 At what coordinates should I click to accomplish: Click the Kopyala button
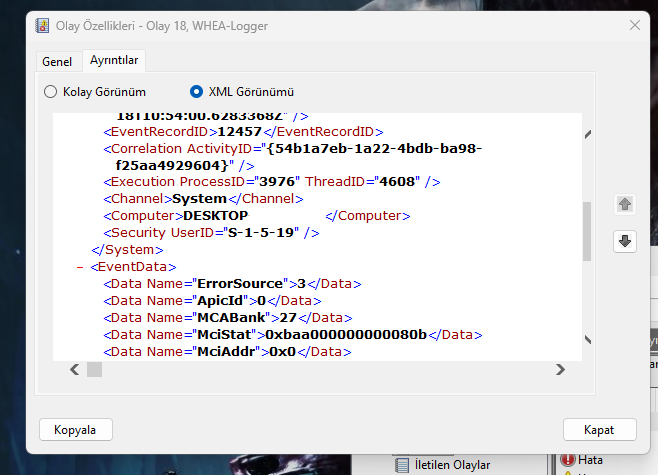76,430
